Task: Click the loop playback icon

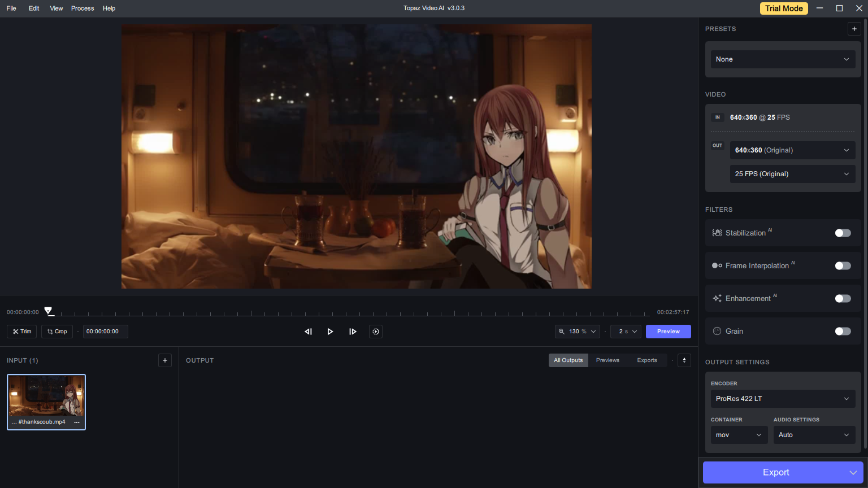Action: (376, 332)
